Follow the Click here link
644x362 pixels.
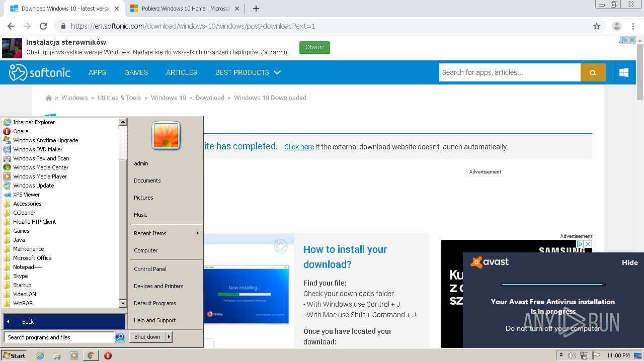point(299,147)
